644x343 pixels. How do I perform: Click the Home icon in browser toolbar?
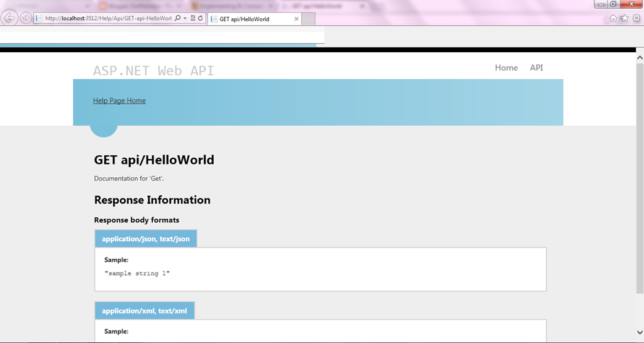(613, 18)
